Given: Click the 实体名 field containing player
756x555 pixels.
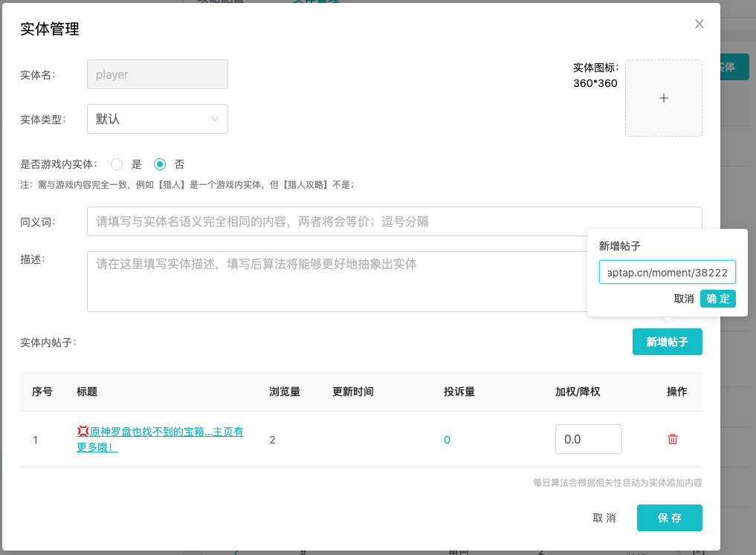Looking at the screenshot, I should (158, 74).
